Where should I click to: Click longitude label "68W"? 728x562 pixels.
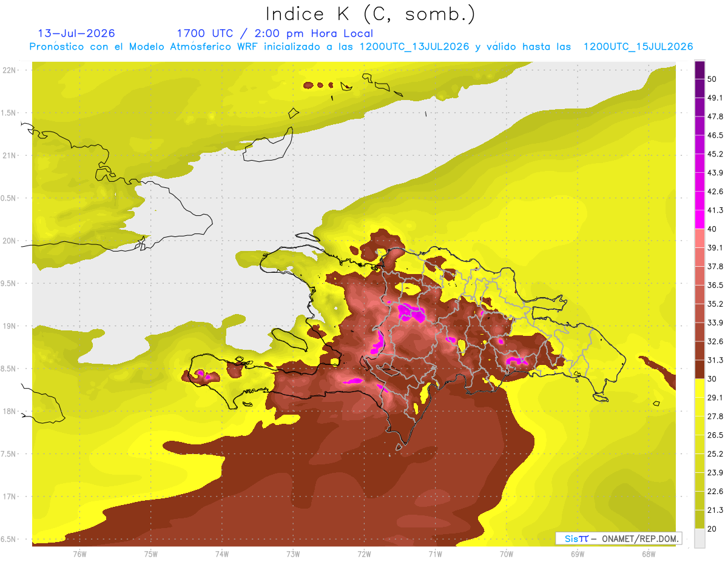649,554
